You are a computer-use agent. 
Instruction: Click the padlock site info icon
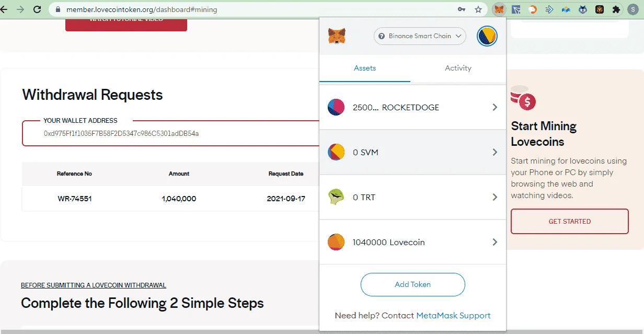click(x=57, y=9)
